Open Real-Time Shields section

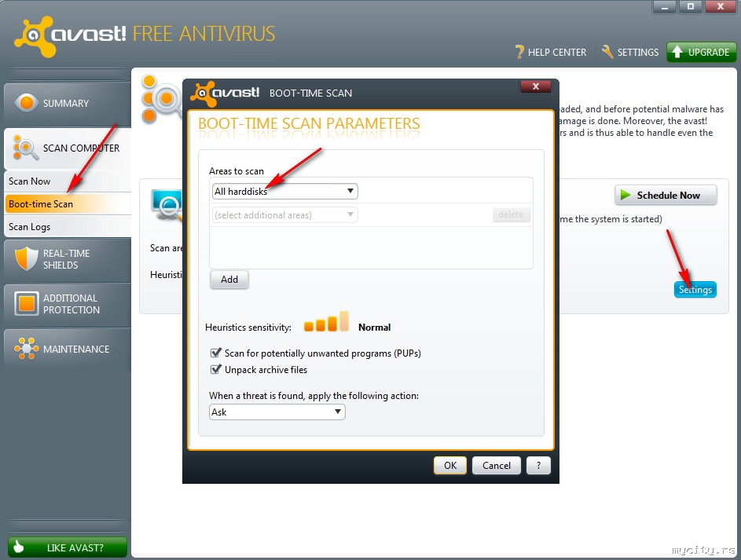67,259
